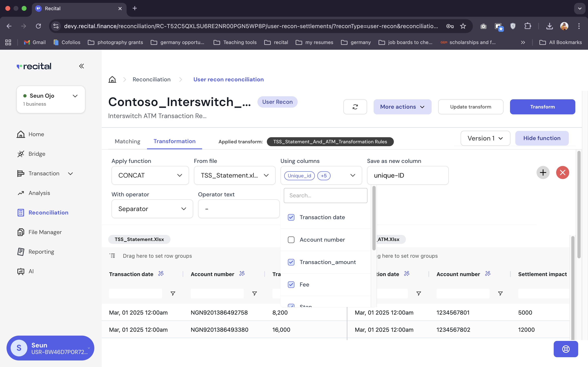Open the Reporting section
This screenshot has height=367, width=588.
pos(41,252)
